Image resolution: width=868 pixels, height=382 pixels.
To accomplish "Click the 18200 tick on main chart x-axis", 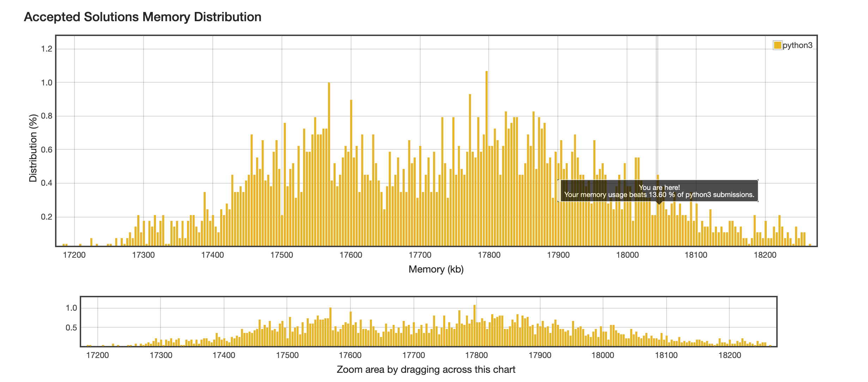I will pyautogui.click(x=765, y=255).
